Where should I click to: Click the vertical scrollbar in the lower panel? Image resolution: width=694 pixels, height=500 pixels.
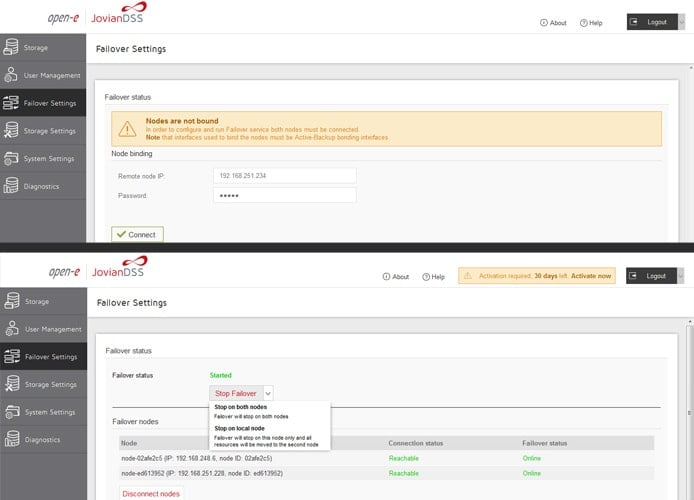(x=687, y=400)
